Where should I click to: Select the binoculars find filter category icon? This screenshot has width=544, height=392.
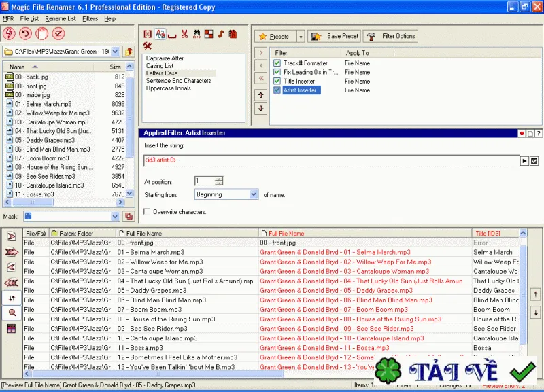(x=197, y=34)
